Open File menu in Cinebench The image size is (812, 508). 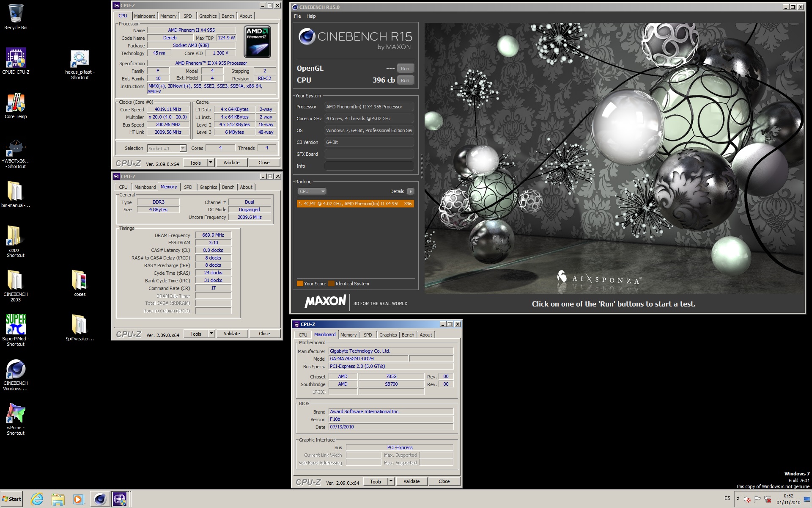coord(297,16)
